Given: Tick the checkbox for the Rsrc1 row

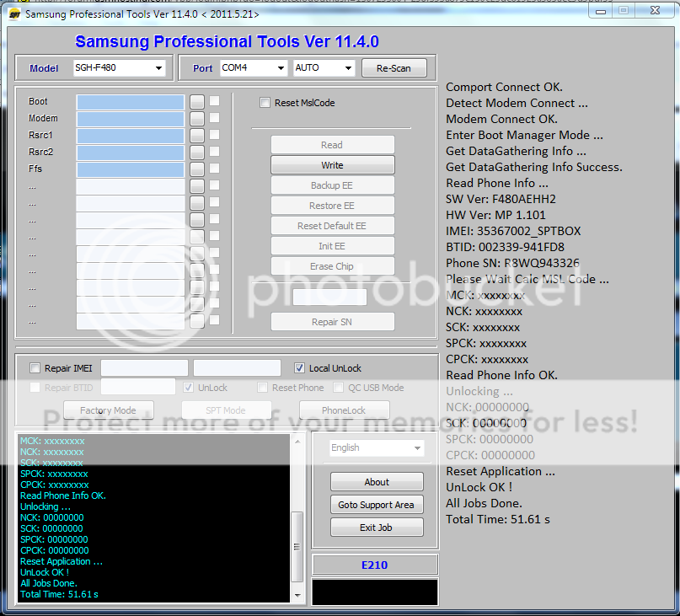Looking at the screenshot, I should click(214, 135).
